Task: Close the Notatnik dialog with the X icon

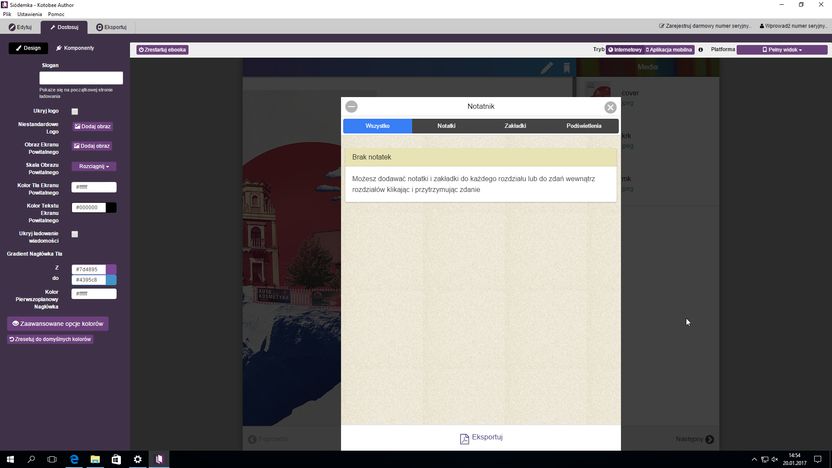Action: coord(610,107)
